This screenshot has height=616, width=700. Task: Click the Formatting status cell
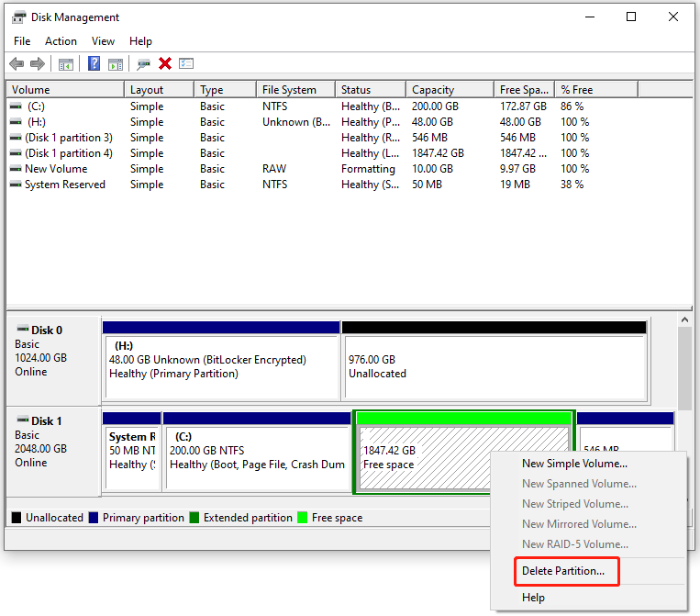click(x=368, y=169)
